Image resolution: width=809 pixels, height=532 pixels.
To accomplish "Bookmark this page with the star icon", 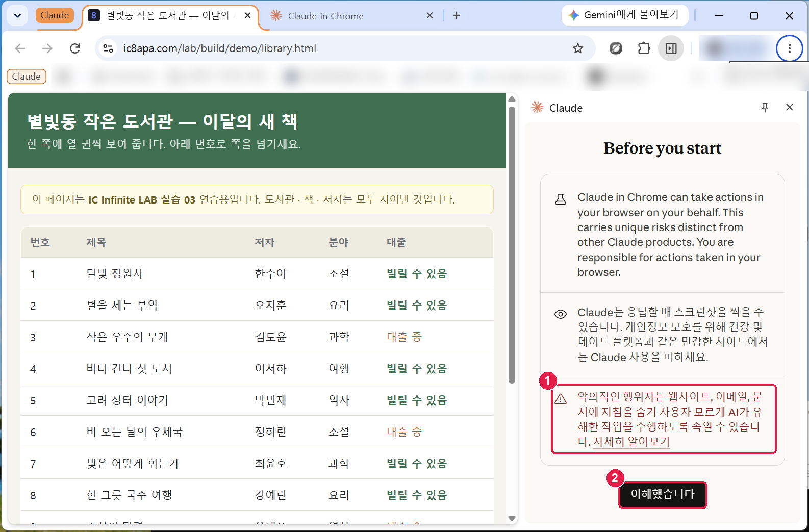I will [x=577, y=48].
